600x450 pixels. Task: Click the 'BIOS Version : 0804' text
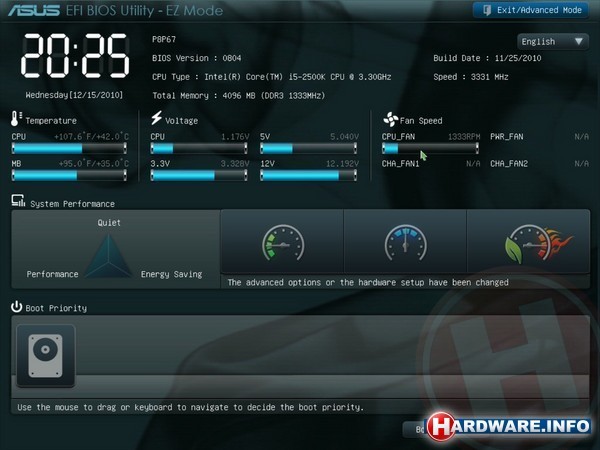[197, 58]
